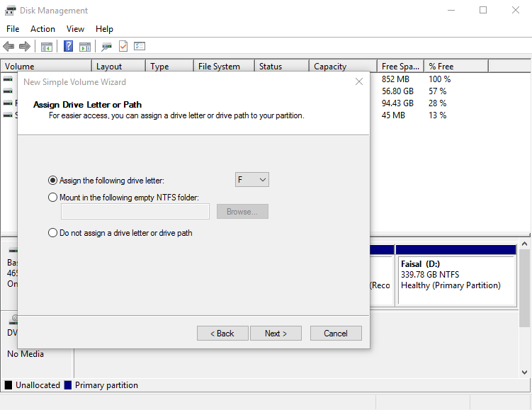Select 'Assign the following drive letter' option
This screenshot has width=532, height=410.
[53, 181]
